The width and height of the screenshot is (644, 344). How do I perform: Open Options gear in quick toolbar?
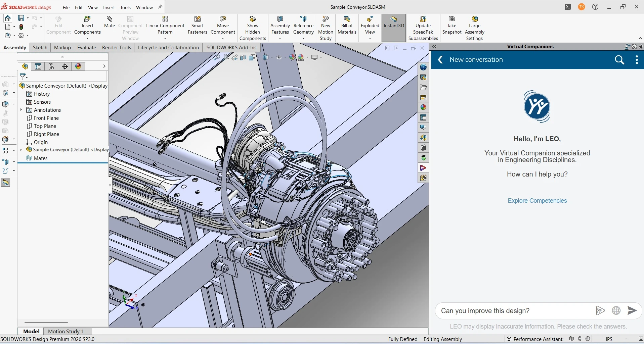(21, 35)
